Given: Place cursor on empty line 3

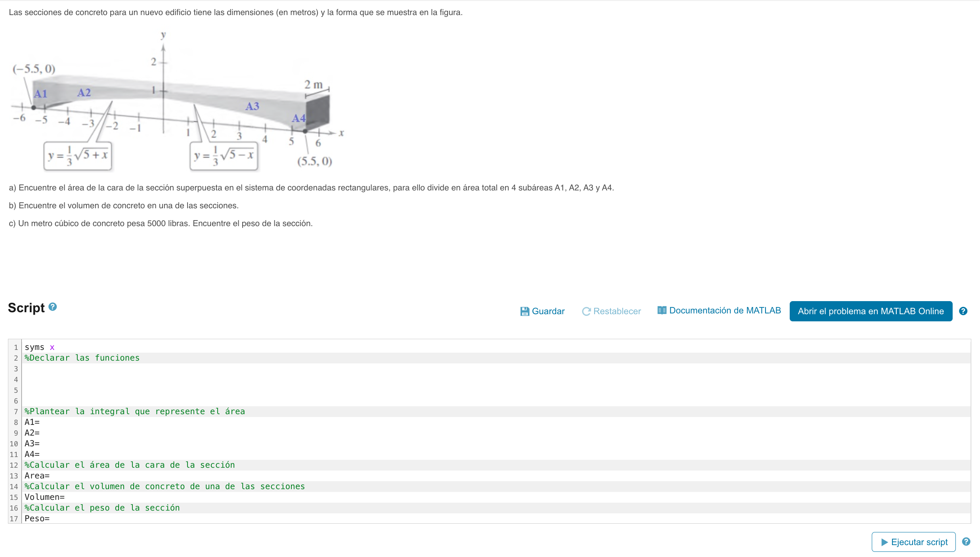Looking at the screenshot, I should coord(496,369).
